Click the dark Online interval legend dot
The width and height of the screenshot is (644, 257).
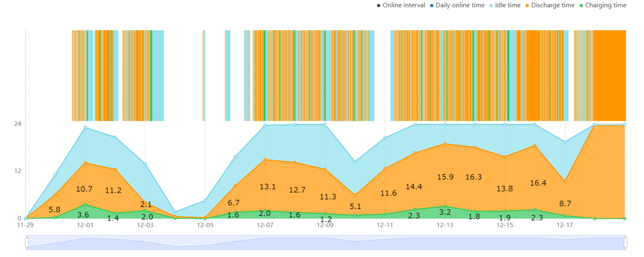click(378, 6)
